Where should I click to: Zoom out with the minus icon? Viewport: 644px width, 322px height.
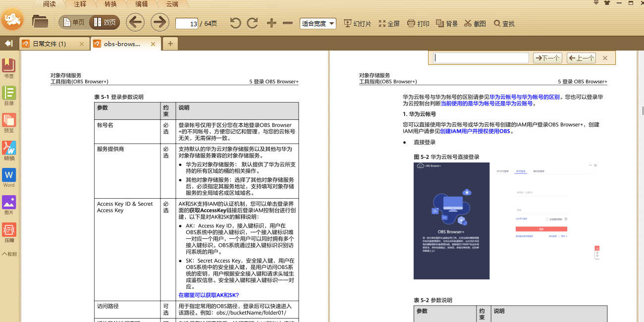click(x=288, y=23)
